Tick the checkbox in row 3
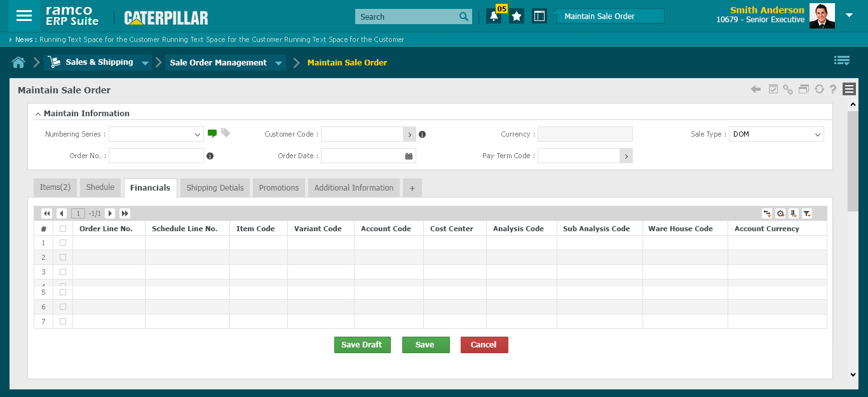Image resolution: width=868 pixels, height=397 pixels. (62, 272)
